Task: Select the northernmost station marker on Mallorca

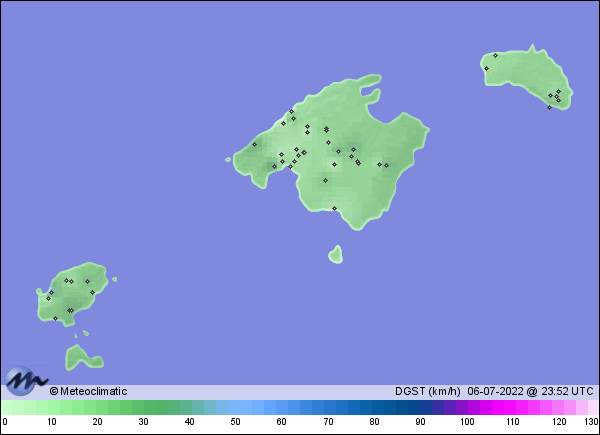Action: (291, 111)
